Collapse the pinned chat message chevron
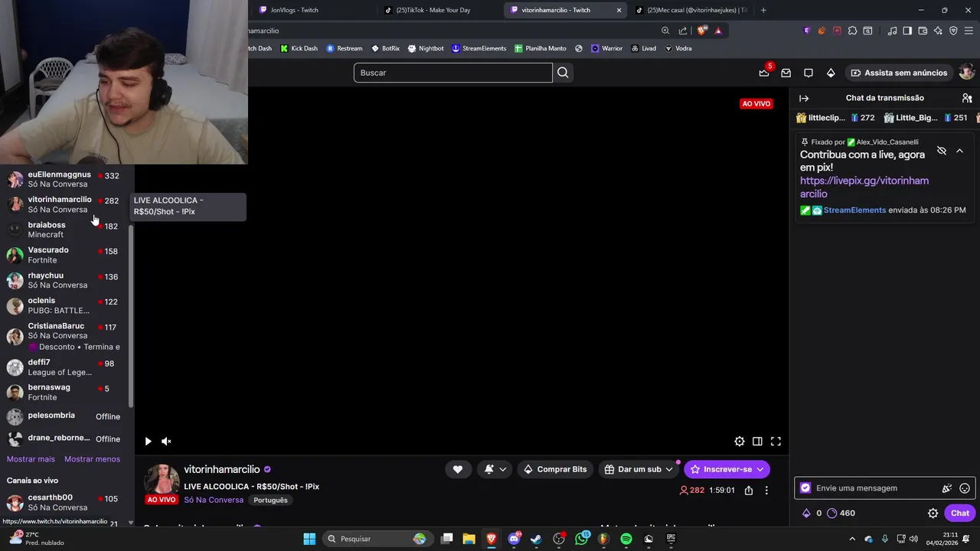This screenshot has height=551, width=980. 959,151
